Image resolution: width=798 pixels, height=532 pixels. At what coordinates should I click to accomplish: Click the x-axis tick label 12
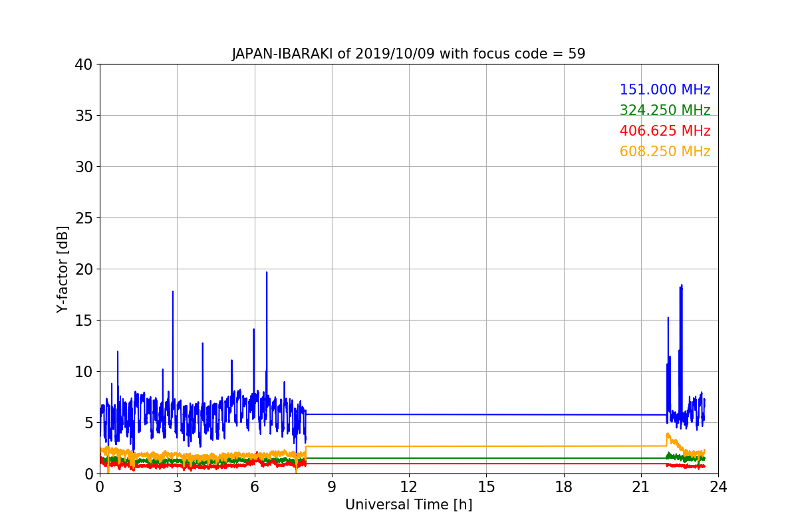click(408, 487)
